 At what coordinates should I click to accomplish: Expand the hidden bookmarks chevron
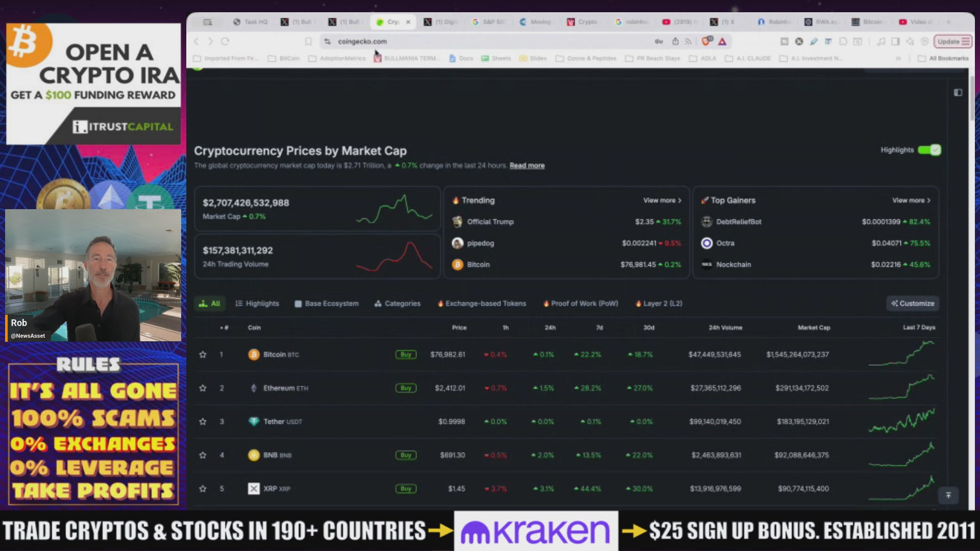tap(898, 59)
